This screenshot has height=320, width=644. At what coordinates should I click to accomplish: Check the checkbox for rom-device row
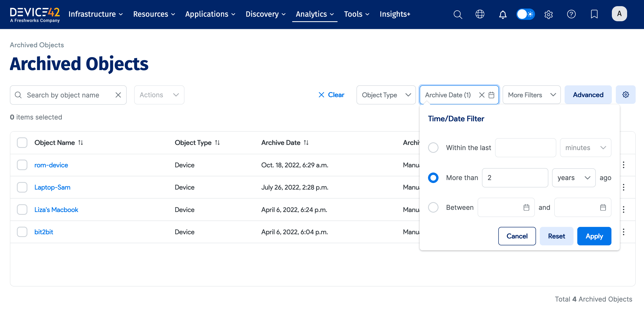click(x=22, y=165)
